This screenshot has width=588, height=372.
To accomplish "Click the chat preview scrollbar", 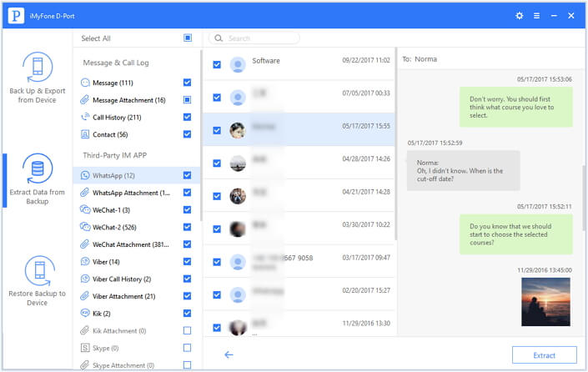I will (x=585, y=198).
